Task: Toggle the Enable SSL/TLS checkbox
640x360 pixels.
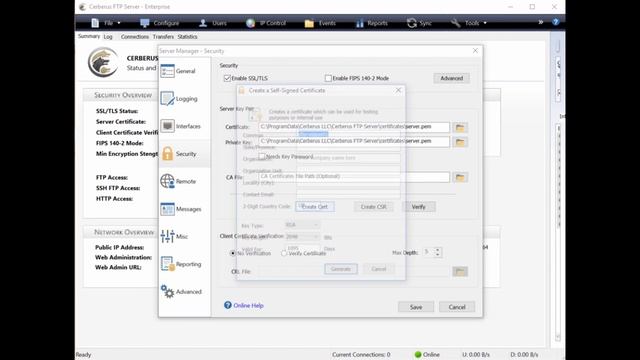Action: (227, 78)
